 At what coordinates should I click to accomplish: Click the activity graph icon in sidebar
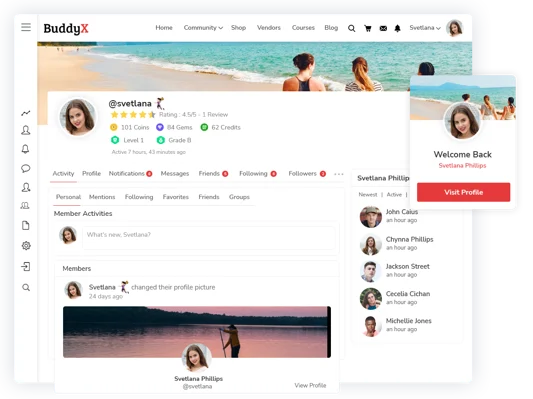click(x=25, y=113)
